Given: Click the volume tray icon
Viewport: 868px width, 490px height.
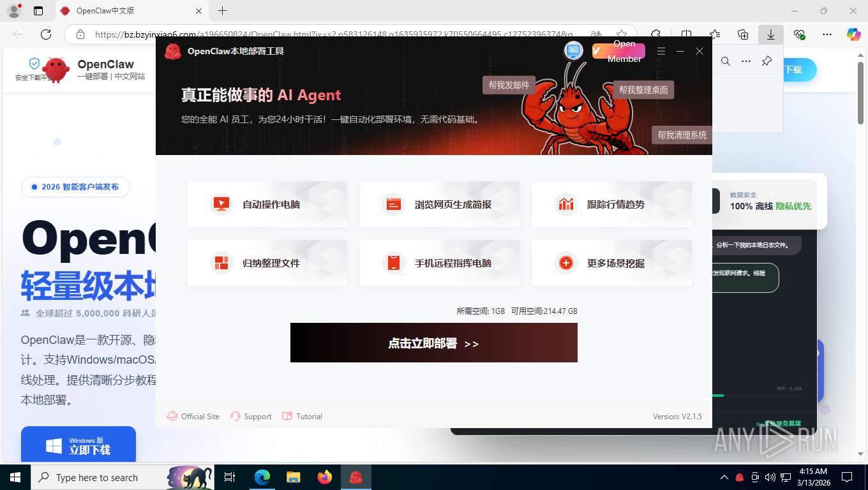Looking at the screenshot, I should (770, 477).
